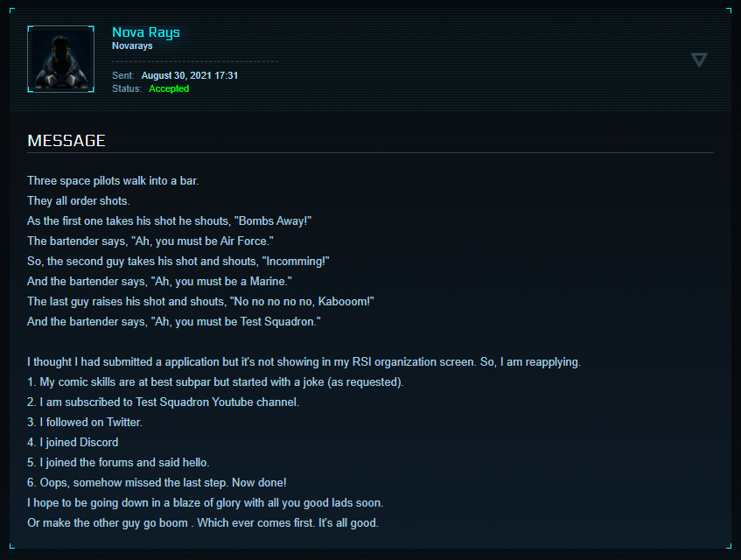Image resolution: width=741 pixels, height=560 pixels.
Task: Select the line containing 'Bombs Away!'
Action: coord(170,221)
